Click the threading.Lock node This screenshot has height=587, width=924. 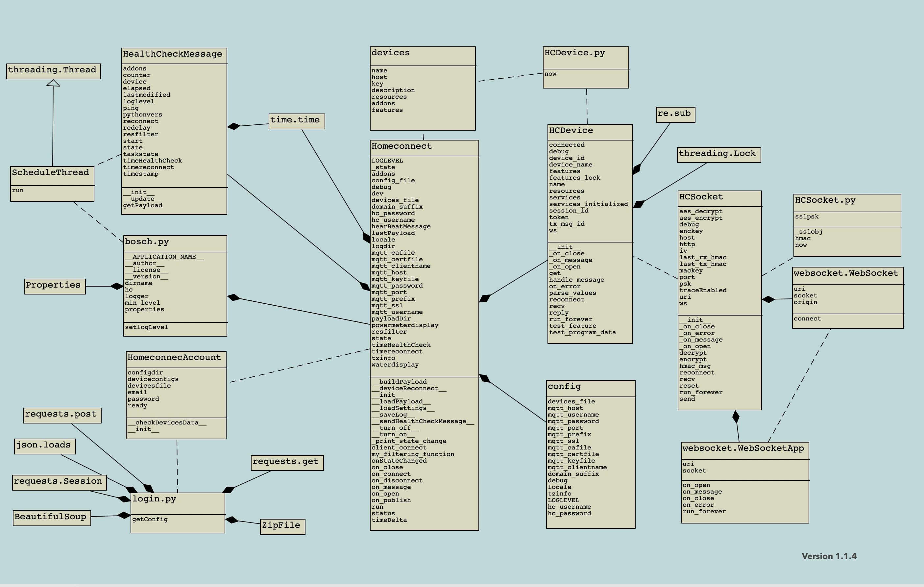[719, 155]
